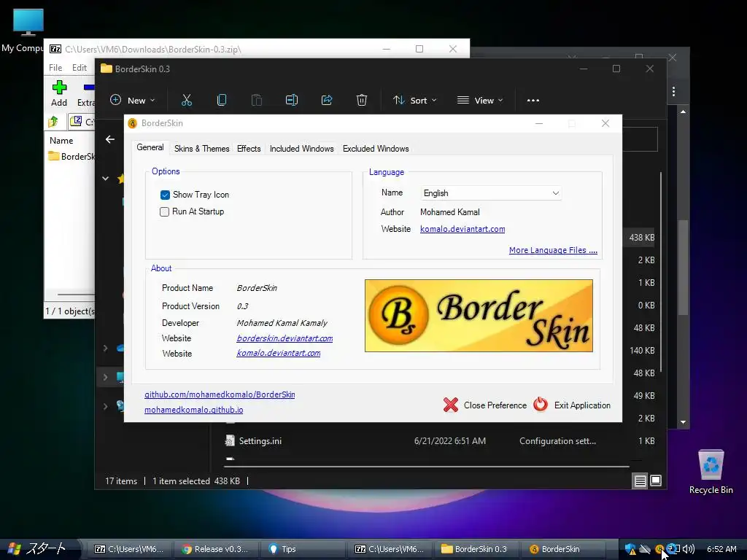The image size is (747, 560).
Task: Open the language Name dropdown showing English
Action: [x=491, y=192]
